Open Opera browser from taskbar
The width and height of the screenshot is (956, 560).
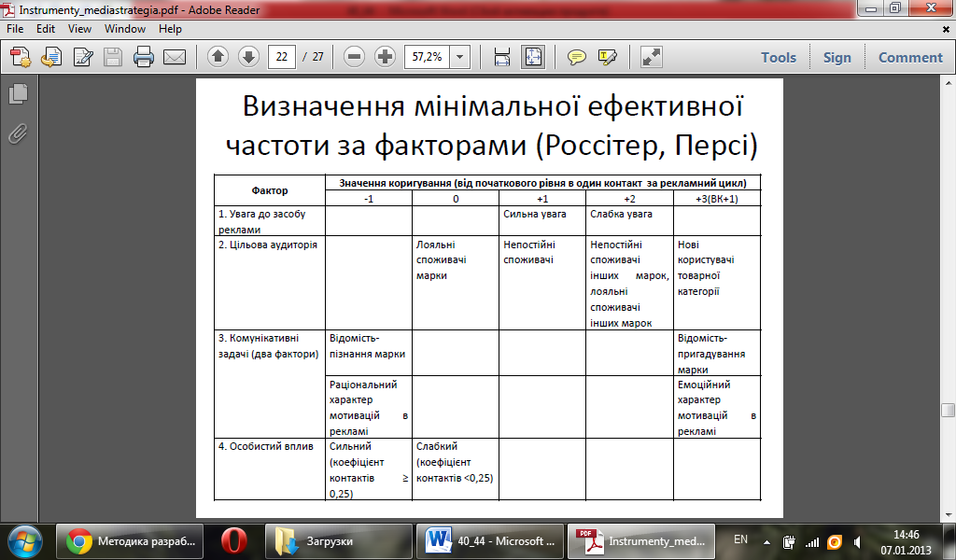click(234, 540)
